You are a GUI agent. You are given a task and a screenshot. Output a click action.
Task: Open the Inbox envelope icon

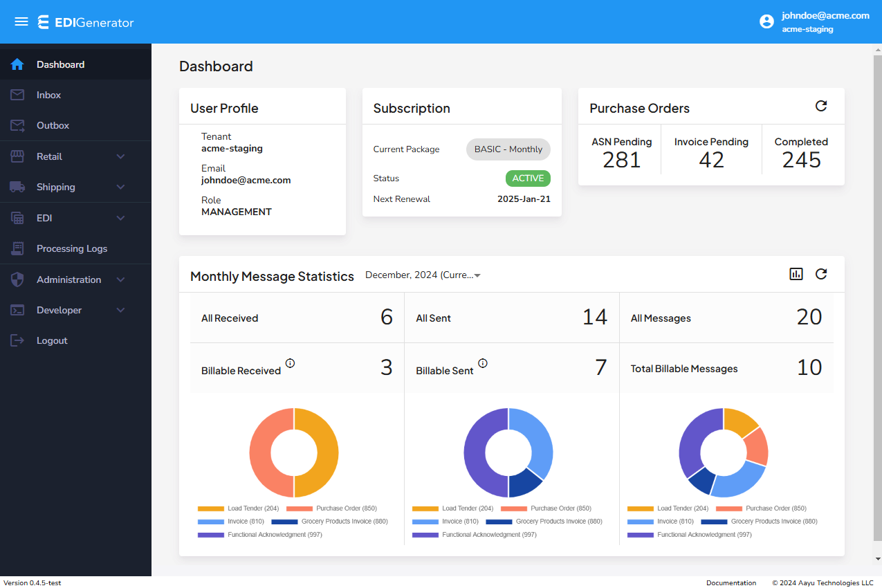[17, 95]
